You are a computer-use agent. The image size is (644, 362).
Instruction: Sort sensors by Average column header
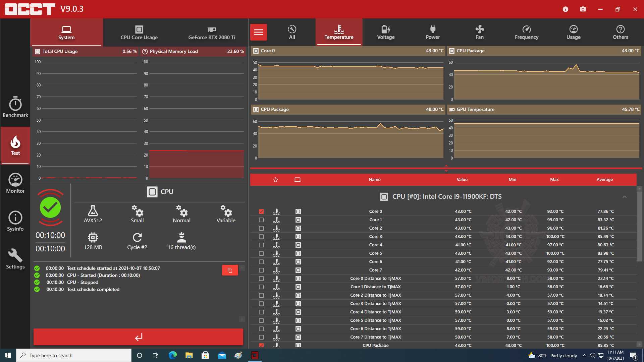pyautogui.click(x=604, y=180)
